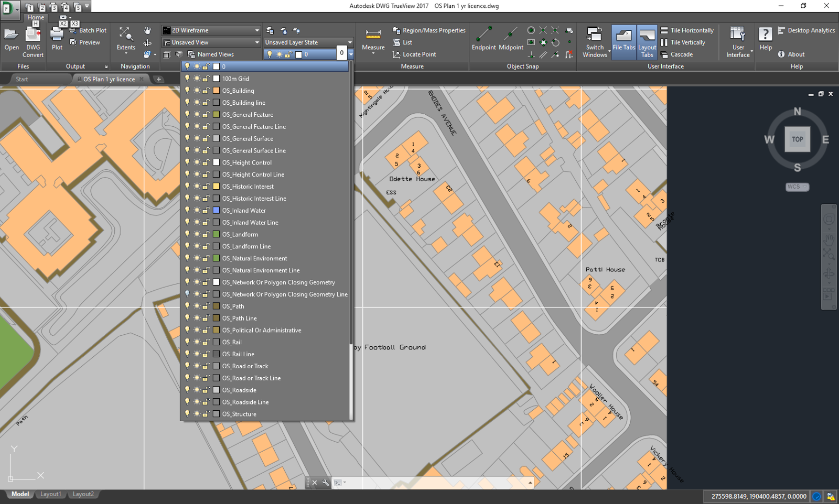
Task: Freeze the OS_Inland Water layer
Action: (196, 210)
